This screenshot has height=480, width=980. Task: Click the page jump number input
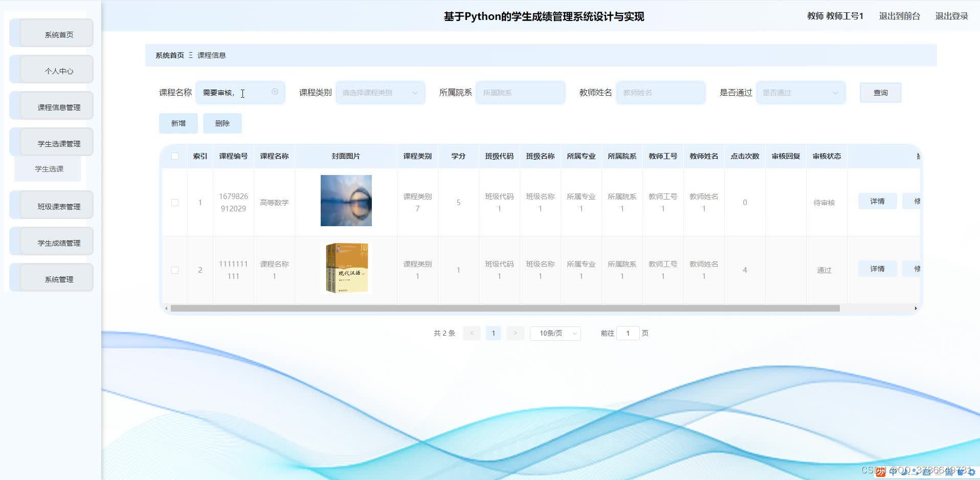[628, 333]
